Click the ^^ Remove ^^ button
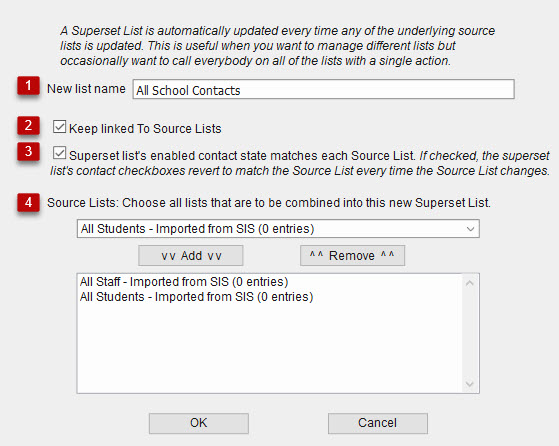The width and height of the screenshot is (559, 446). (x=352, y=256)
